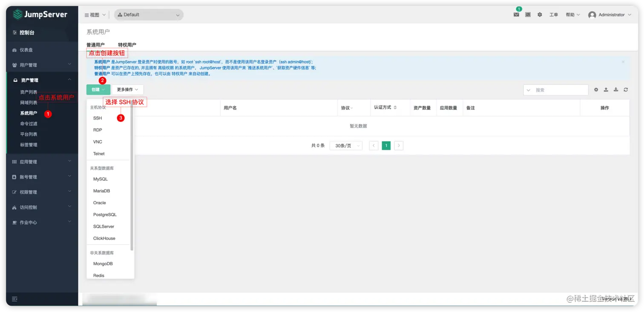This screenshot has width=644, height=312.
Task: Click the 应用数量 column header
Action: 448,108
